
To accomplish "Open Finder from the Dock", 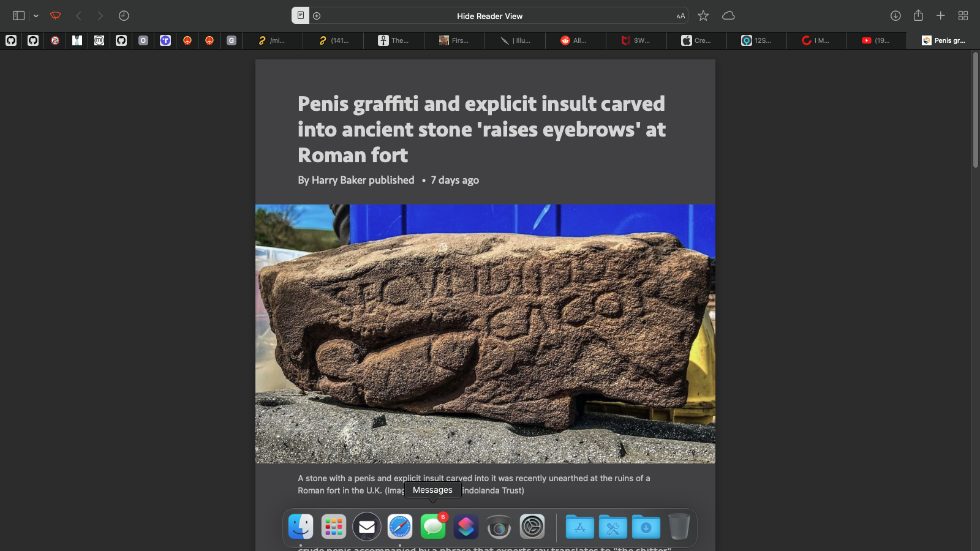I will point(301,527).
